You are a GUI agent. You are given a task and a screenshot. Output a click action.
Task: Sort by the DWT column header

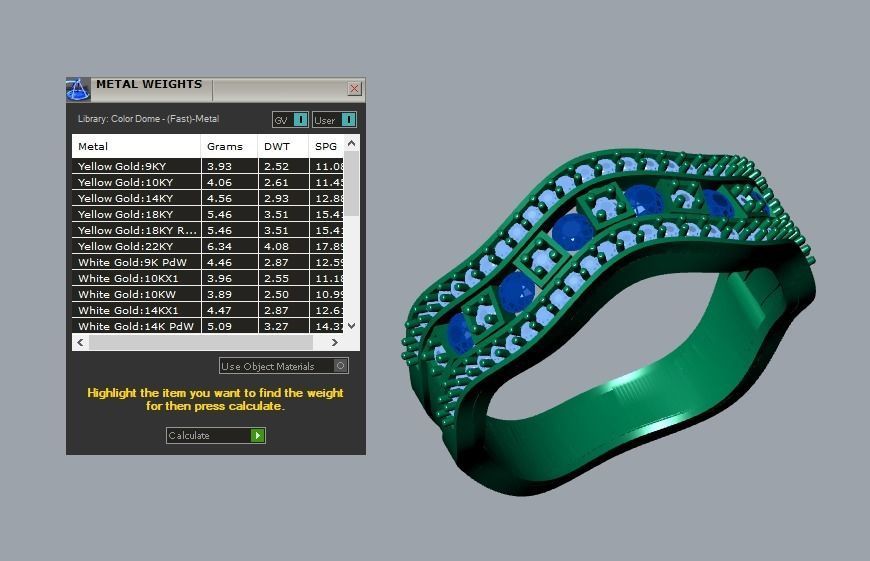(x=283, y=146)
